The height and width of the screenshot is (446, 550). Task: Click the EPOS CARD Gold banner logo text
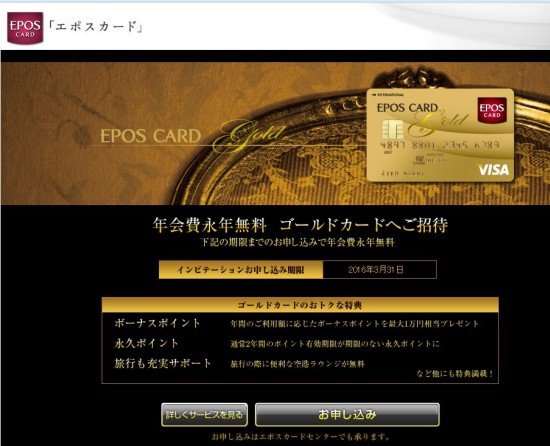click(x=192, y=136)
